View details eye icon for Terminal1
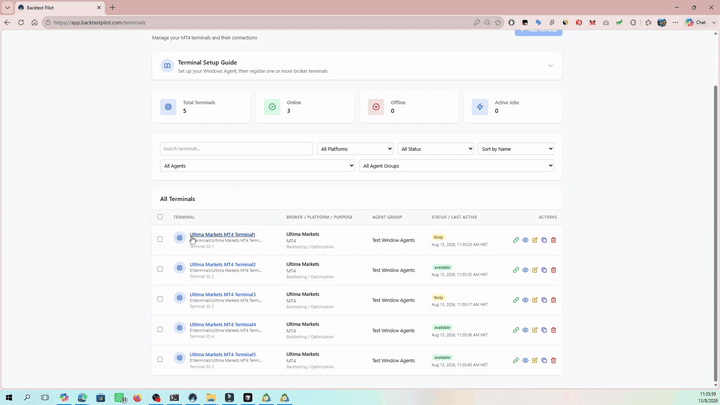The height and width of the screenshot is (405, 720). (x=525, y=240)
